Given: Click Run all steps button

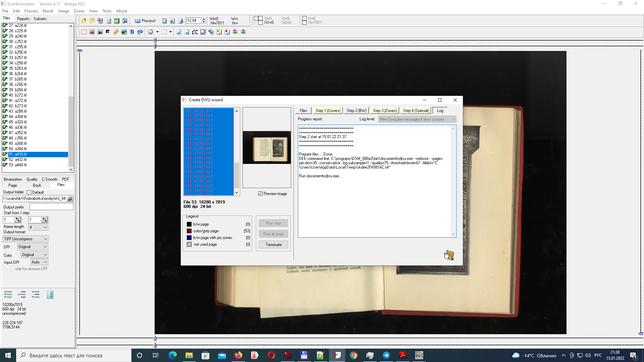Looking at the screenshot, I should [x=273, y=234].
